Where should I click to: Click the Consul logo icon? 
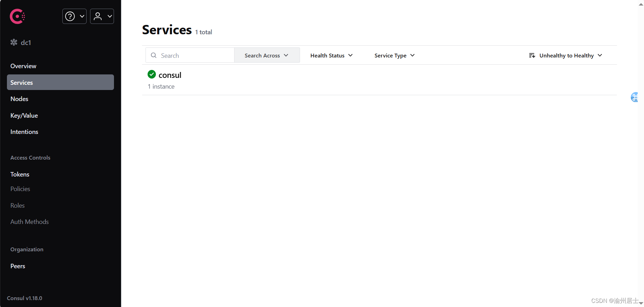(17, 16)
